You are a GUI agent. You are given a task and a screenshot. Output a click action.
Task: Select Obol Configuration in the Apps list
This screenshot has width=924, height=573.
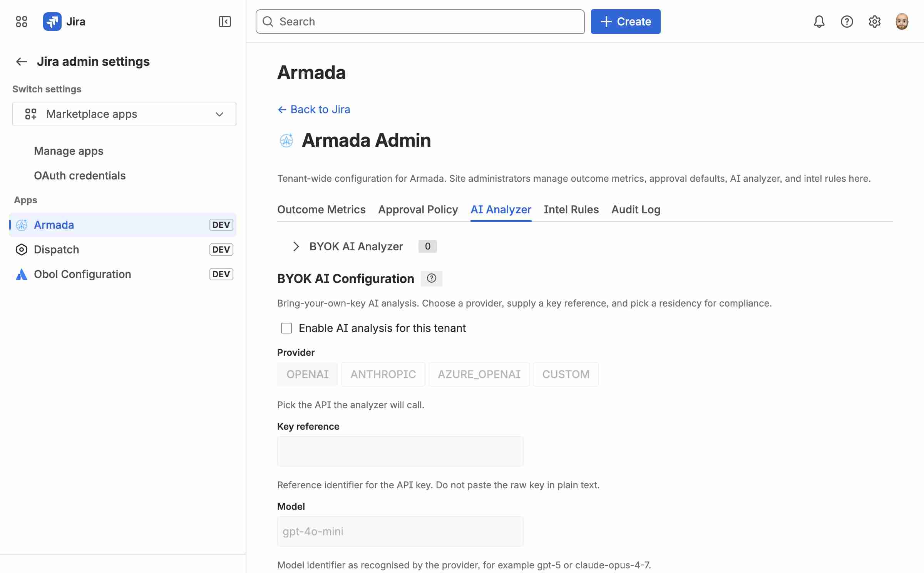[x=123, y=274]
